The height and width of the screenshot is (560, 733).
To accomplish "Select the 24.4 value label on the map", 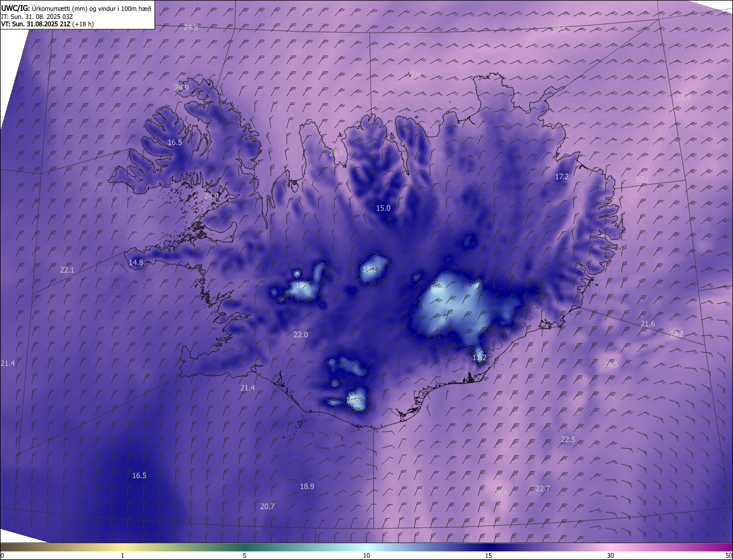I will point(212,196).
